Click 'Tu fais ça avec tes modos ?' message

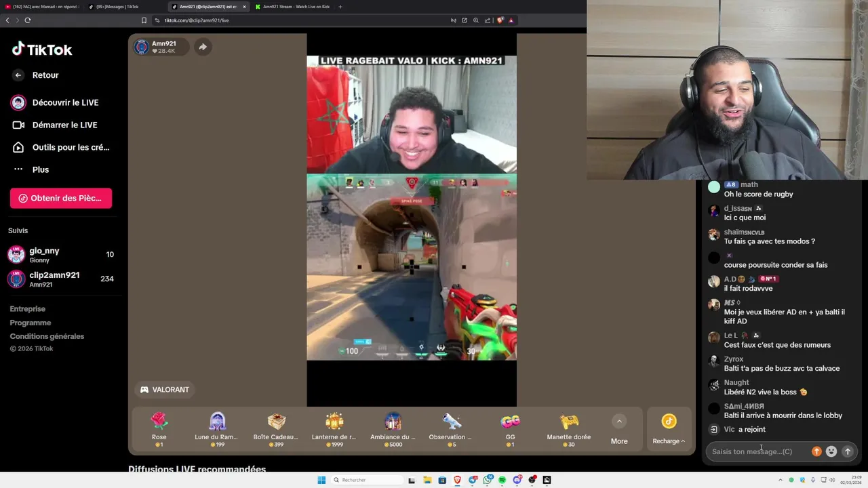[769, 241]
